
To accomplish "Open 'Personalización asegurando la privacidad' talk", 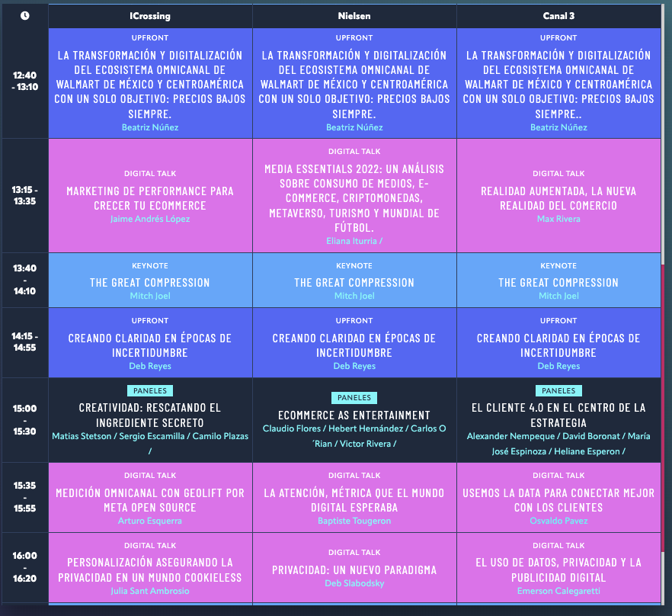I will click(x=150, y=570).
